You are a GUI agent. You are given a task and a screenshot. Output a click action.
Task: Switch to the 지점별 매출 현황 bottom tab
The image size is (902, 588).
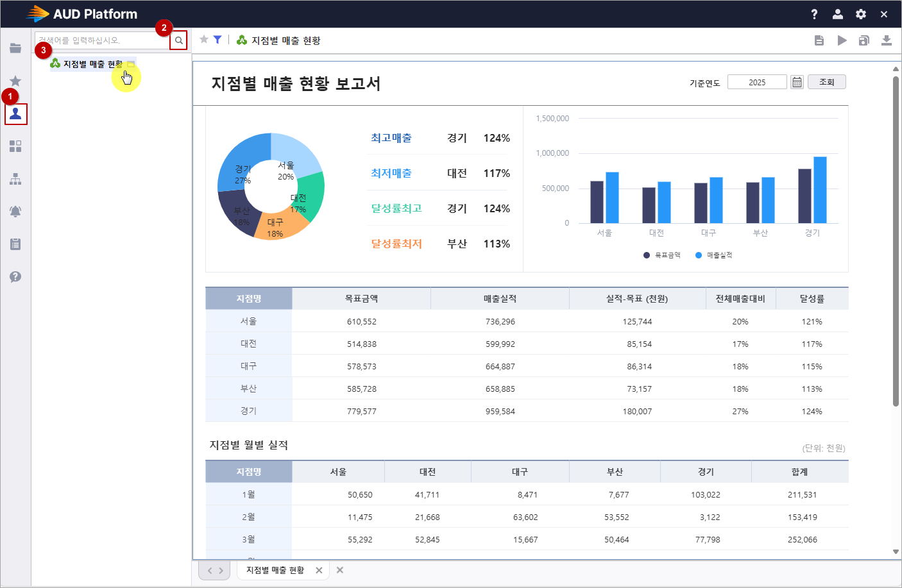point(275,570)
